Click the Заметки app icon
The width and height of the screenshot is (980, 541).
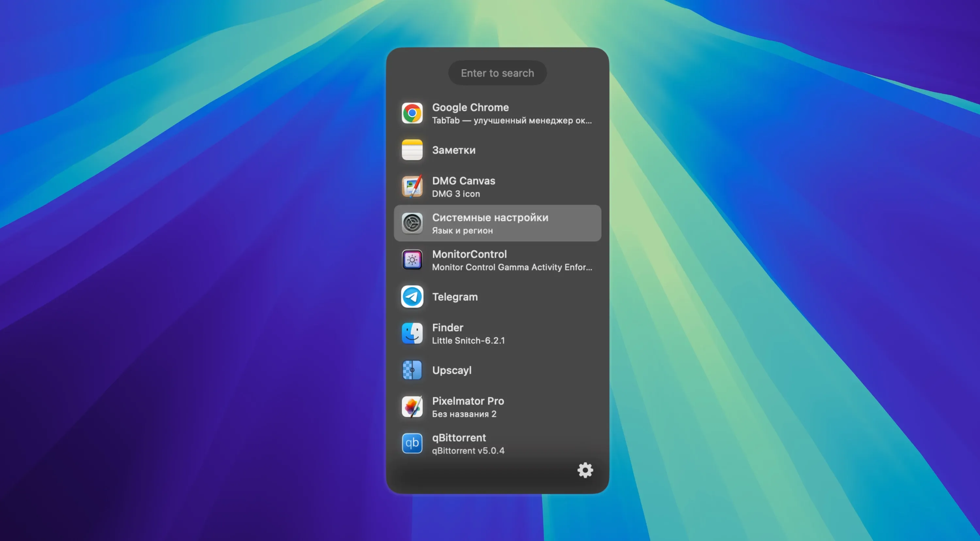pyautogui.click(x=412, y=150)
